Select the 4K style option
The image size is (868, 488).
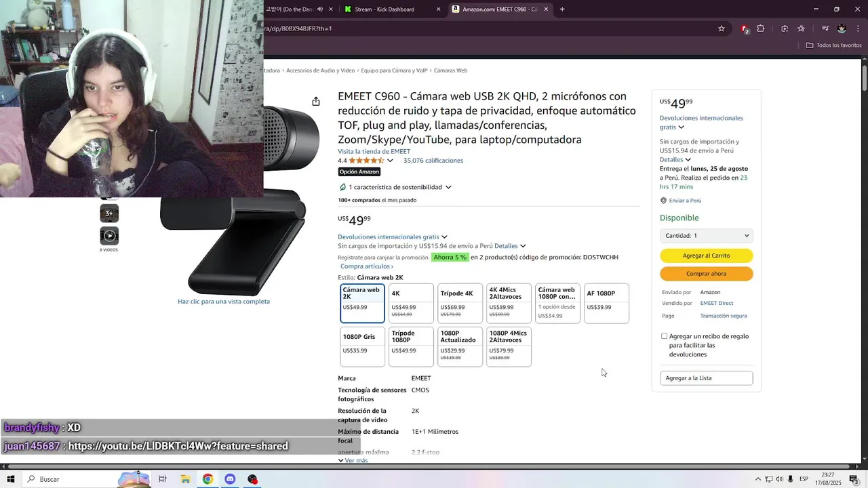(411, 303)
